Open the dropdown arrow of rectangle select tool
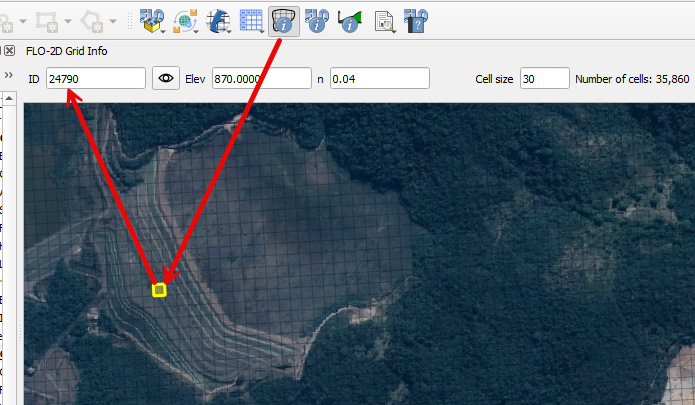Image resolution: width=695 pixels, height=405 pixels. pyautogui.click(x=68, y=20)
